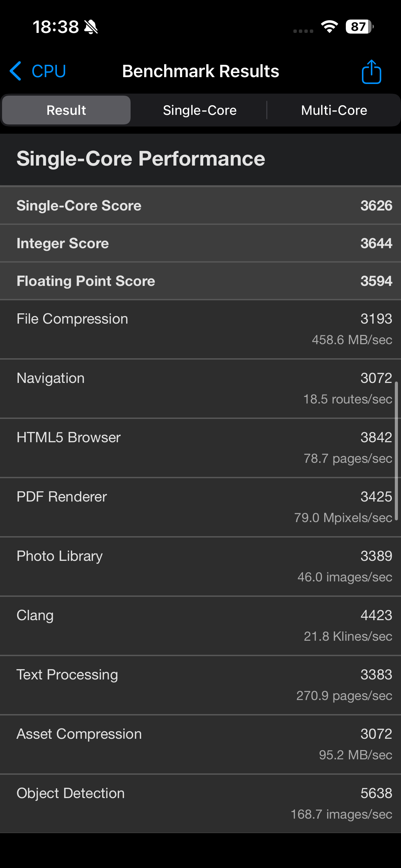Switch to the Multi-Core segment
The height and width of the screenshot is (868, 401).
(x=334, y=110)
